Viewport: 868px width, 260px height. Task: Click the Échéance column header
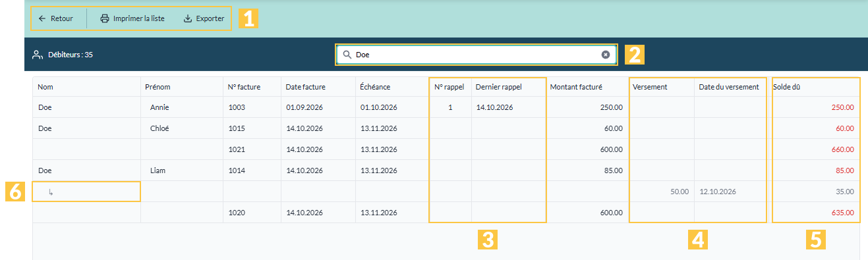pyautogui.click(x=375, y=87)
